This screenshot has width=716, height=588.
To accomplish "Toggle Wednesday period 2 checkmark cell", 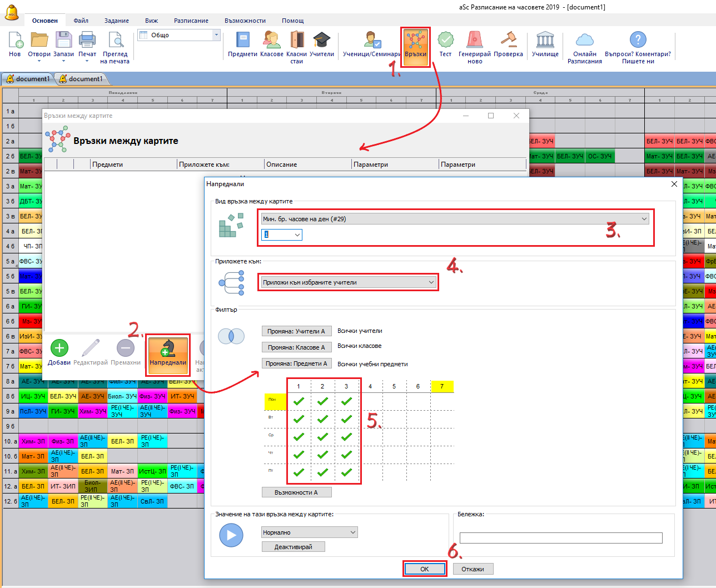I will pyautogui.click(x=322, y=437).
